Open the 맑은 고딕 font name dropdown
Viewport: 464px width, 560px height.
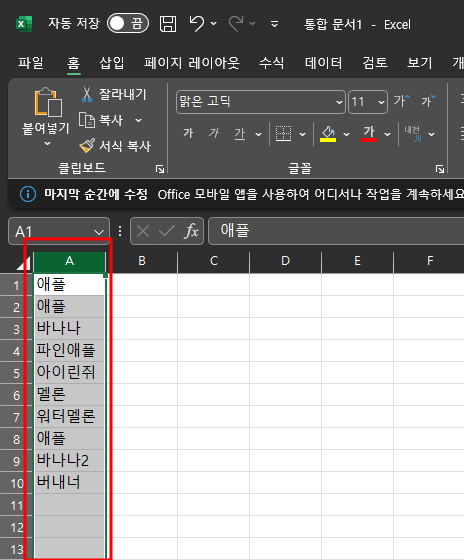(339, 102)
